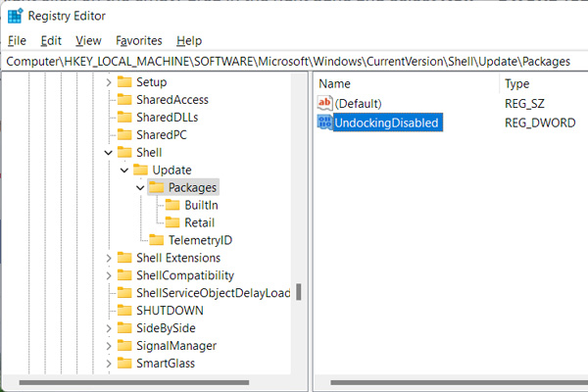This screenshot has width=588, height=392.
Task: Open the Favorites menu
Action: coord(139,40)
